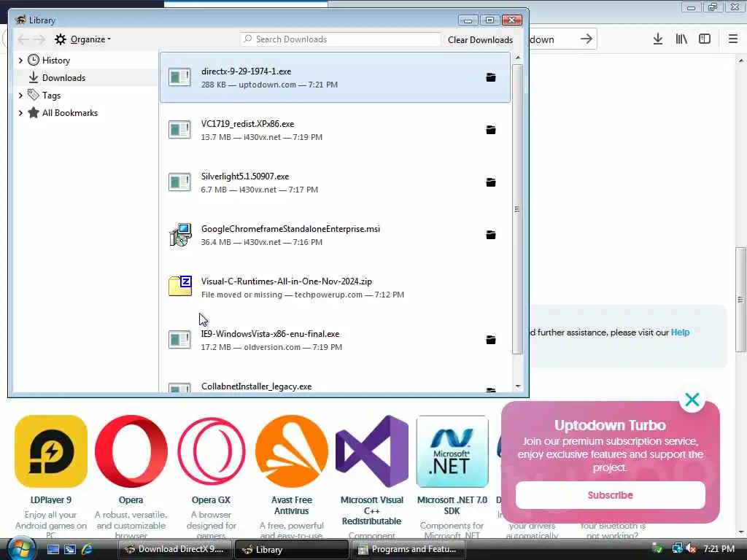This screenshot has height=560, width=747.
Task: Click the downloads list scroll down arrow
Action: (518, 386)
